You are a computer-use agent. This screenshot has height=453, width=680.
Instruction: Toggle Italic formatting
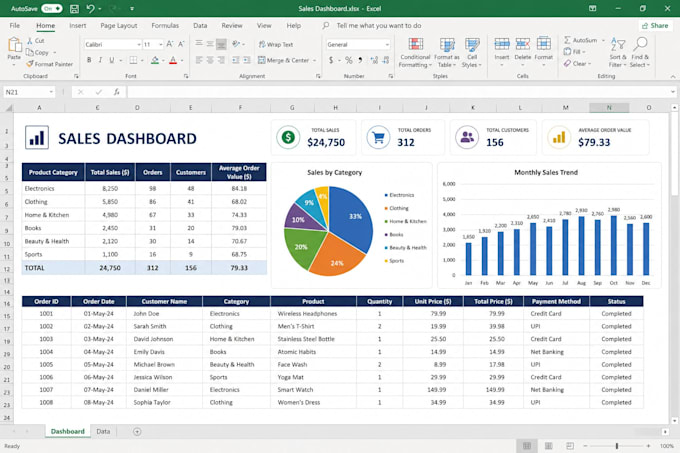pyautogui.click(x=100, y=60)
